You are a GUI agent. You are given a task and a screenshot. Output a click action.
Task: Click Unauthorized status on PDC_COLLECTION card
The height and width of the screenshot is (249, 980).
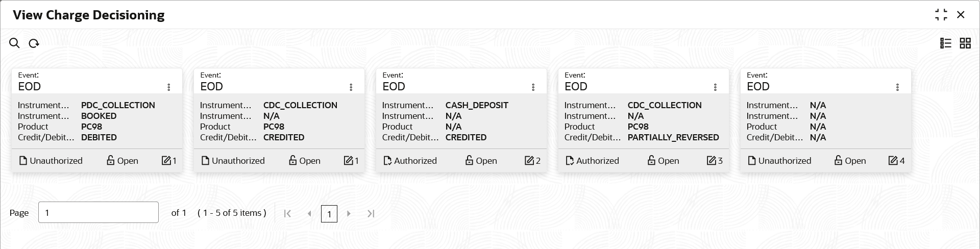51,161
